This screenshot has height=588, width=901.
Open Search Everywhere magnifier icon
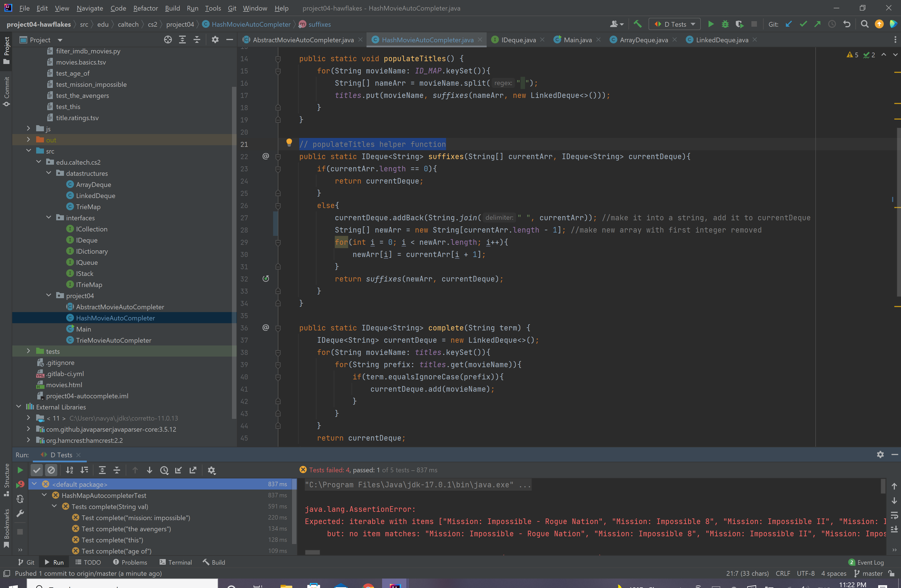point(865,24)
